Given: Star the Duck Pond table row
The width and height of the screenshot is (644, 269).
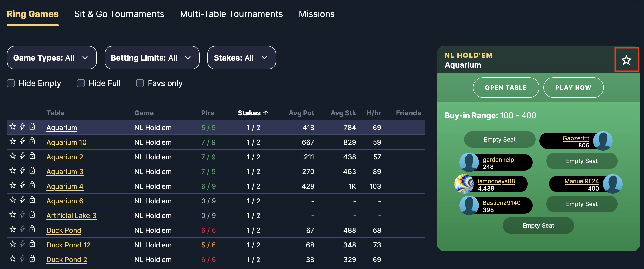Looking at the screenshot, I should tap(12, 229).
